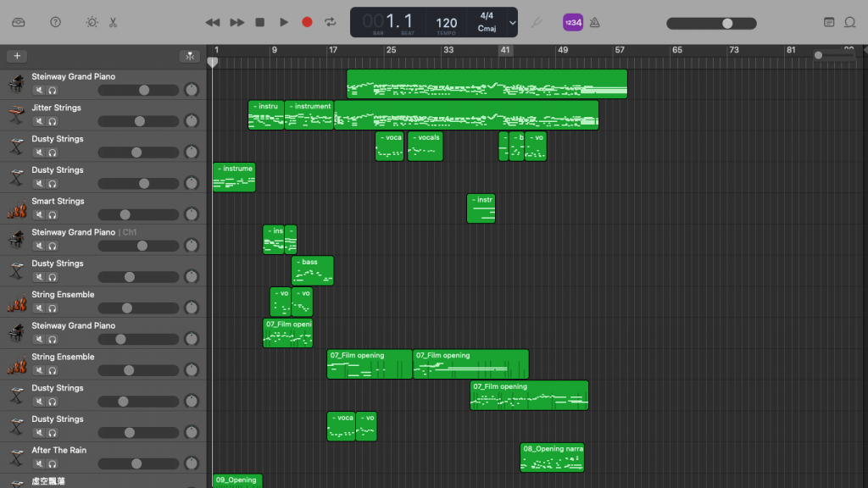This screenshot has height=488, width=868.
Task: Mute the Jitter Strings track
Action: 38,121
